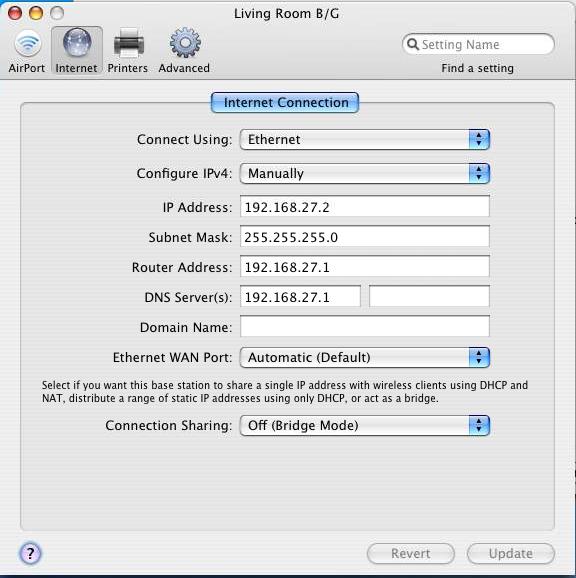
Task: Minimize window with the yellow button
Action: tap(36, 13)
